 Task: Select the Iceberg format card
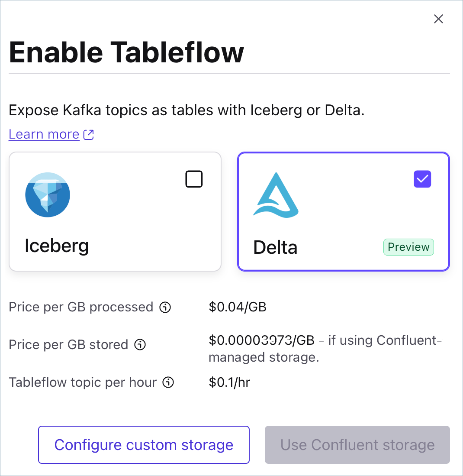pyautogui.click(x=115, y=211)
